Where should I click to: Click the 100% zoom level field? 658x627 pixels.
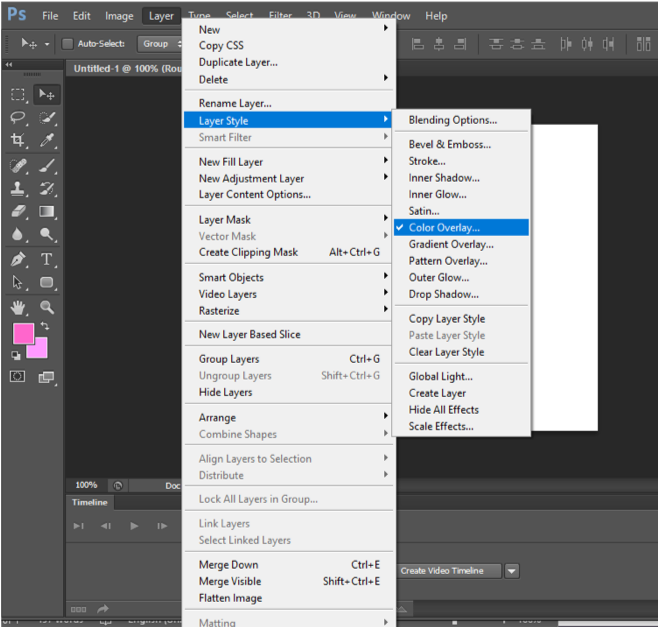click(86, 485)
